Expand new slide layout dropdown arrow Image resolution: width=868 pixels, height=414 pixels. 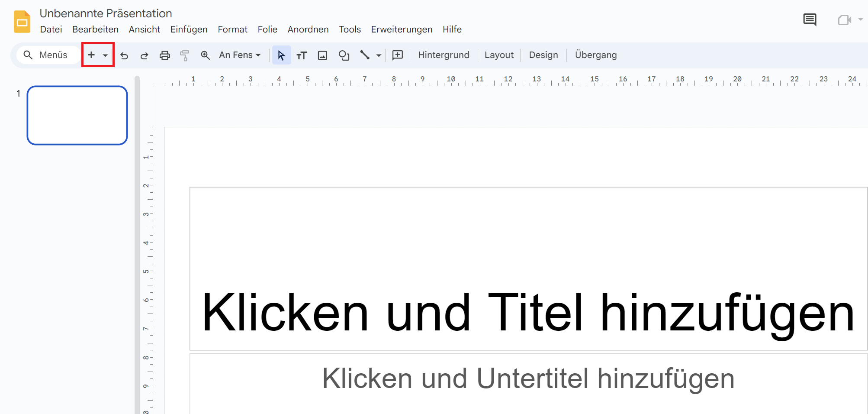105,55
